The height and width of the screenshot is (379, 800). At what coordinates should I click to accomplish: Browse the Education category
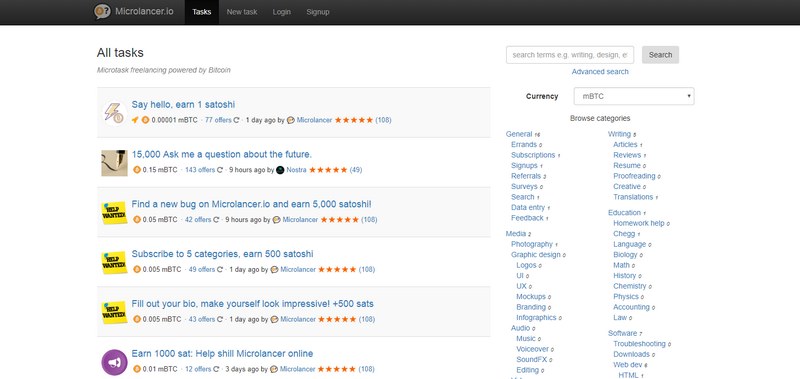(624, 213)
